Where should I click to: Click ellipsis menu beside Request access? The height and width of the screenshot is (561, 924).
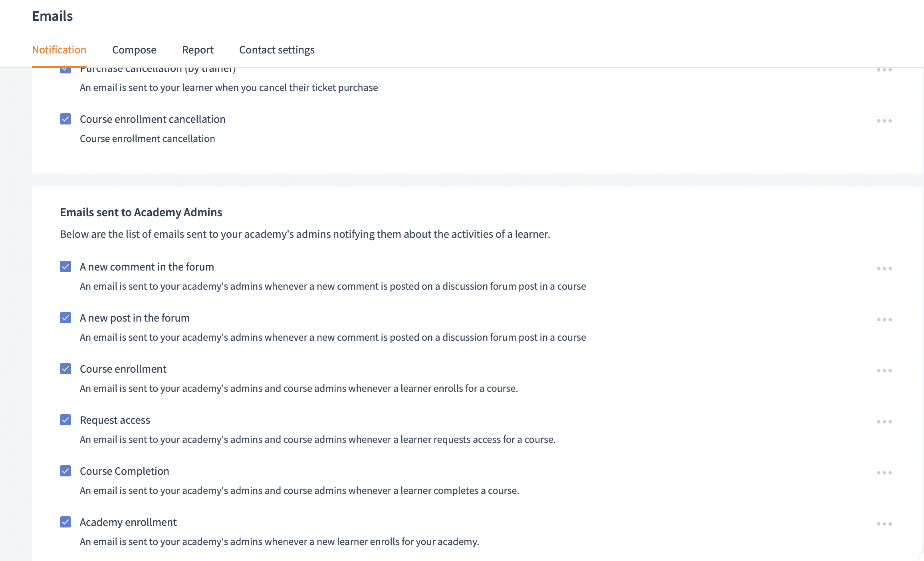tap(884, 422)
